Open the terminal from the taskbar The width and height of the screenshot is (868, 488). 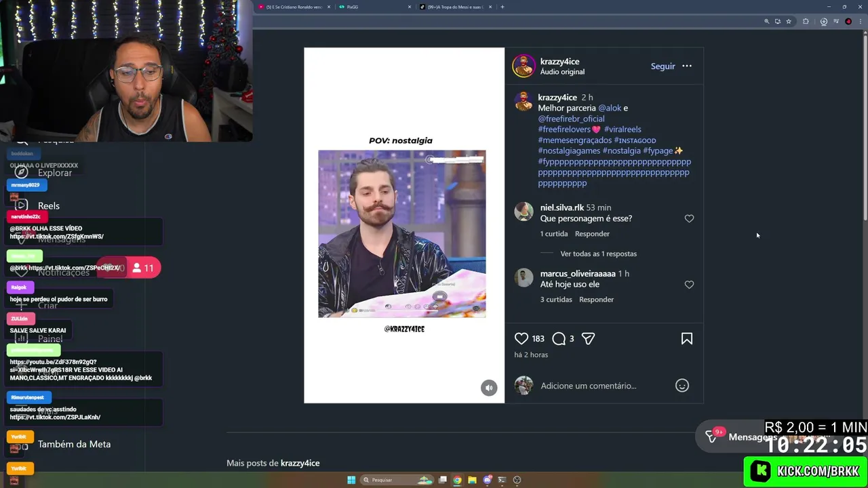pos(502,480)
